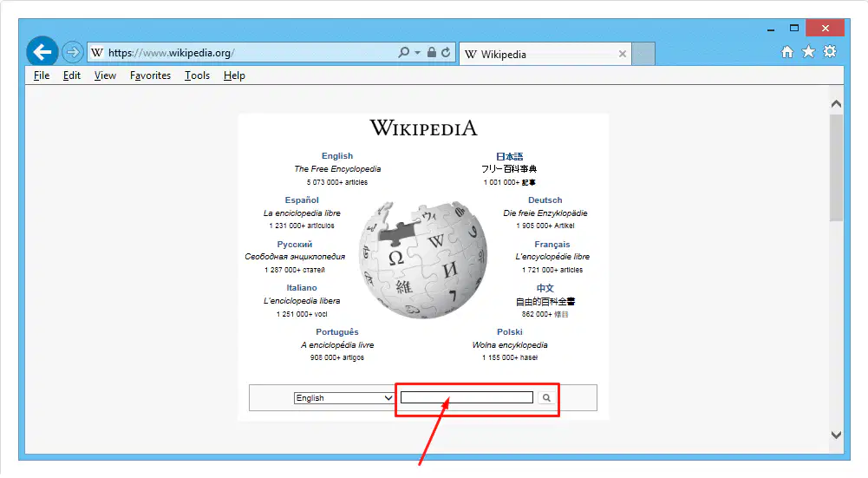Close the Wikipedia tab
Screen dimensions: 868x478
tap(623, 54)
